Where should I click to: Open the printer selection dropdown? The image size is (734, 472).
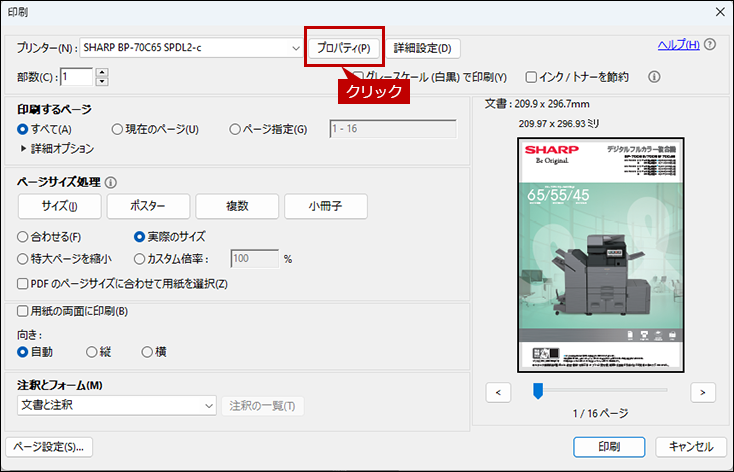point(296,48)
